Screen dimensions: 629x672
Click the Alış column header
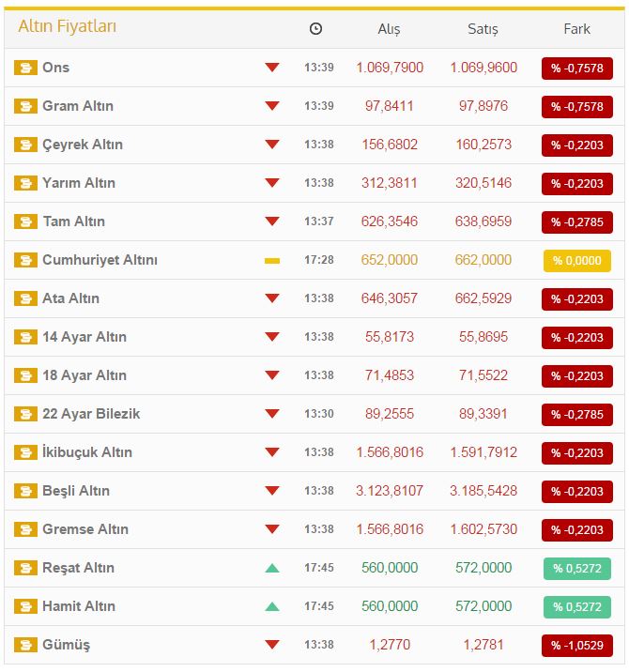click(389, 29)
